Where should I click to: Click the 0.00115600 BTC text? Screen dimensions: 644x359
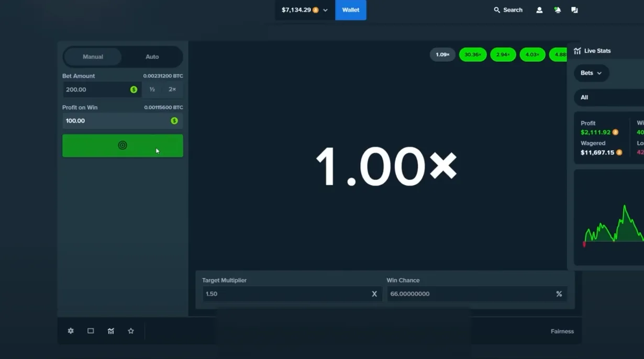163,107
